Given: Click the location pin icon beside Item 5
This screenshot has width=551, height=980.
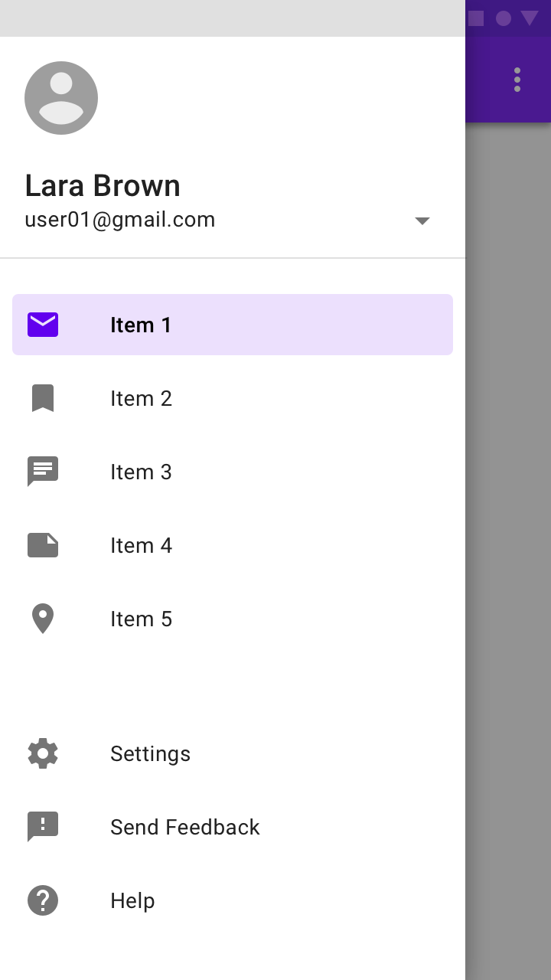Looking at the screenshot, I should pos(43,619).
